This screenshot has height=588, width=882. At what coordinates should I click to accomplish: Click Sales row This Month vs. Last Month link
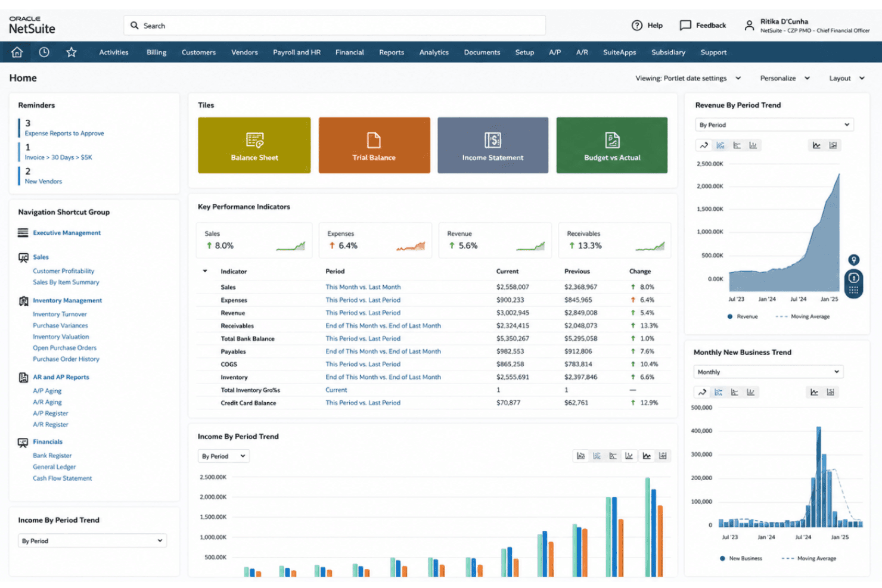363,287
